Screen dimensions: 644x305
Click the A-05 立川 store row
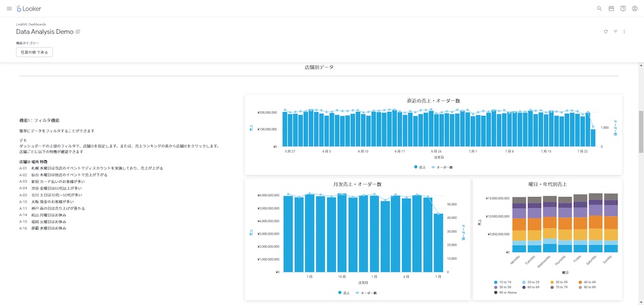pos(50,195)
